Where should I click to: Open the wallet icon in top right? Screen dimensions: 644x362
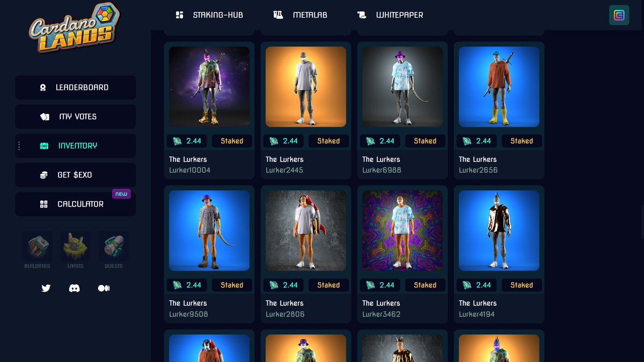point(619,15)
